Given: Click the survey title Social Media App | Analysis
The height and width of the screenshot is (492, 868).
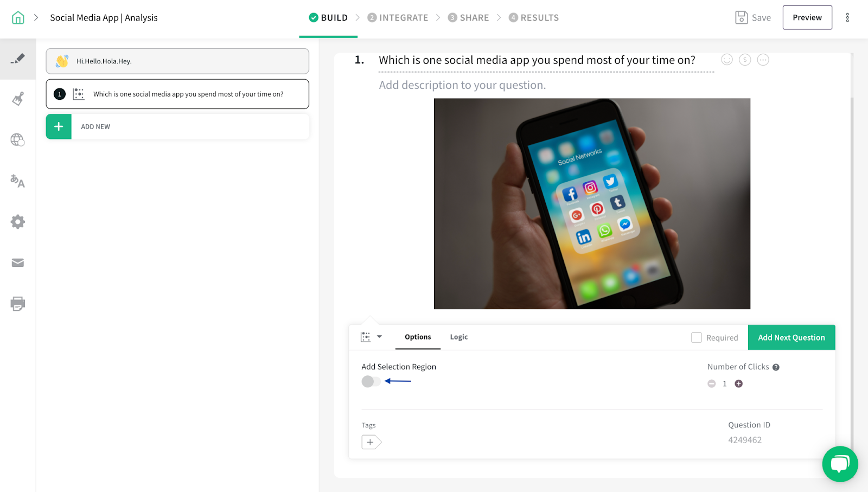Looking at the screenshot, I should click(x=104, y=17).
